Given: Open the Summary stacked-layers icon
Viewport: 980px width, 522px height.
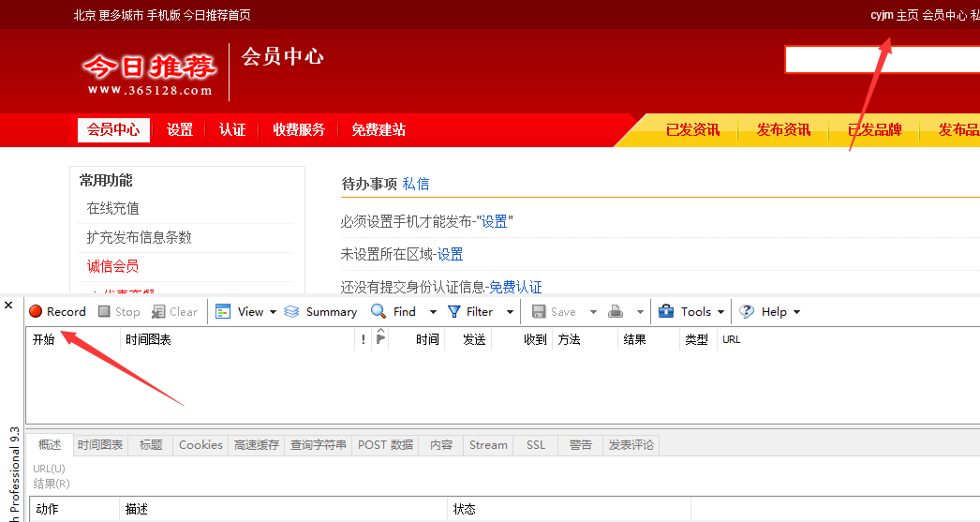Looking at the screenshot, I should (291, 311).
